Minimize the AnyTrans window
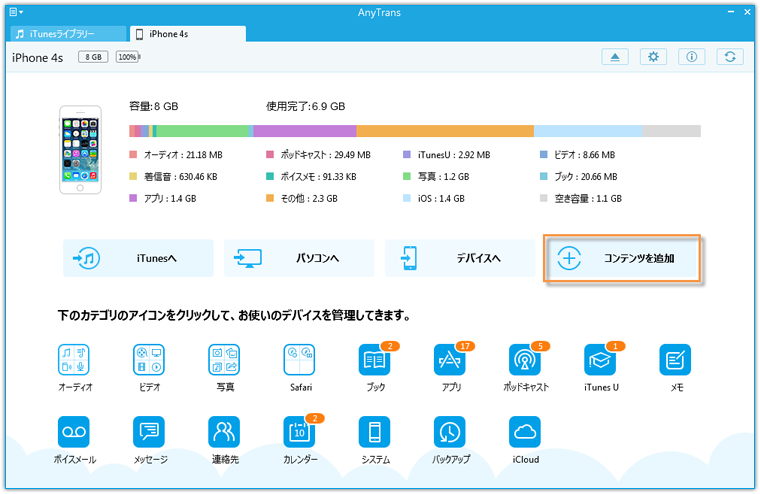Image resolution: width=760 pixels, height=494 pixels. [731, 12]
